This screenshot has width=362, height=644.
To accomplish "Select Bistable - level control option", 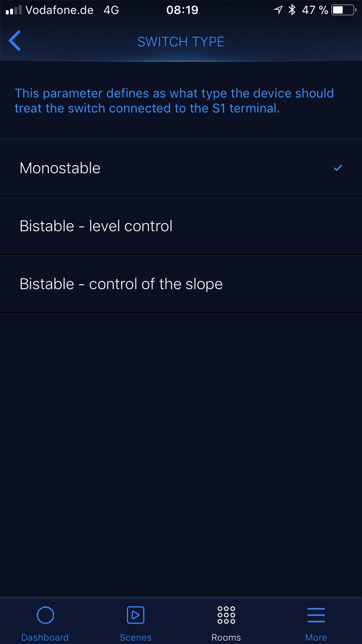I will coord(96,226).
